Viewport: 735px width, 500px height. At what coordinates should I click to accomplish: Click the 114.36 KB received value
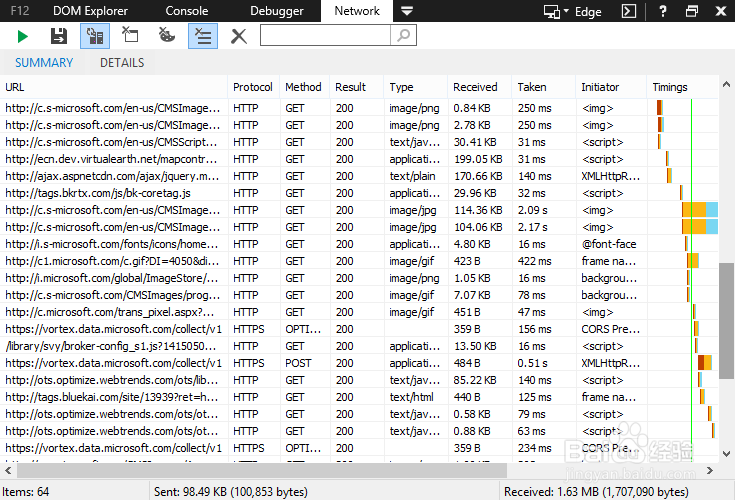point(478,210)
